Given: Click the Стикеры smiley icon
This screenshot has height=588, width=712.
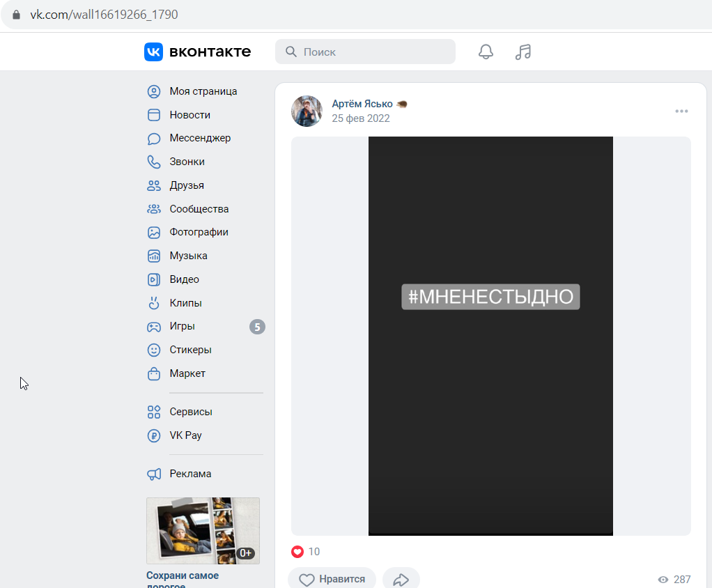Looking at the screenshot, I should pos(154,350).
